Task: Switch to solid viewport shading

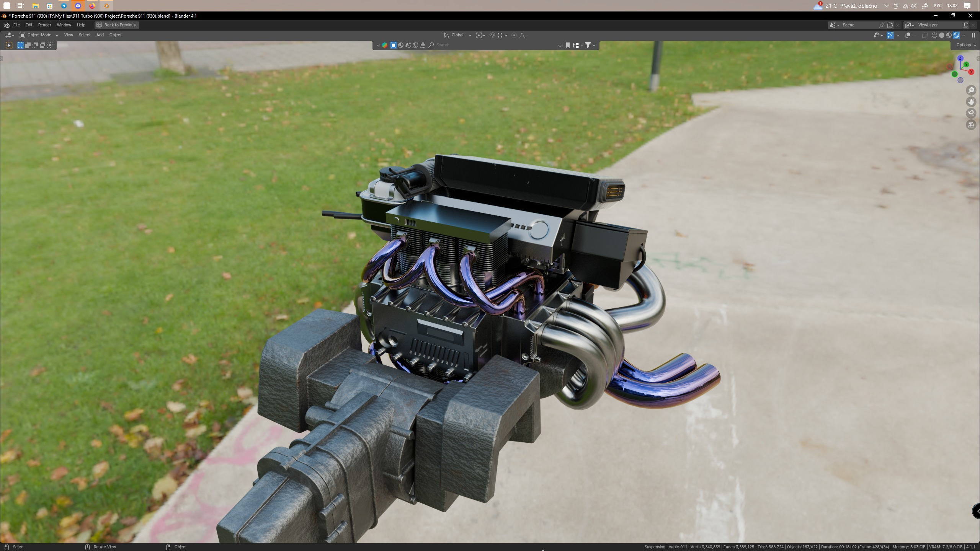Action: click(941, 35)
